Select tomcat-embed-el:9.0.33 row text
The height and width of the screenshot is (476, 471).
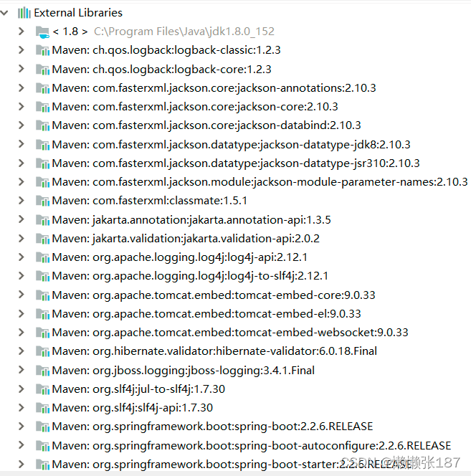[206, 314]
